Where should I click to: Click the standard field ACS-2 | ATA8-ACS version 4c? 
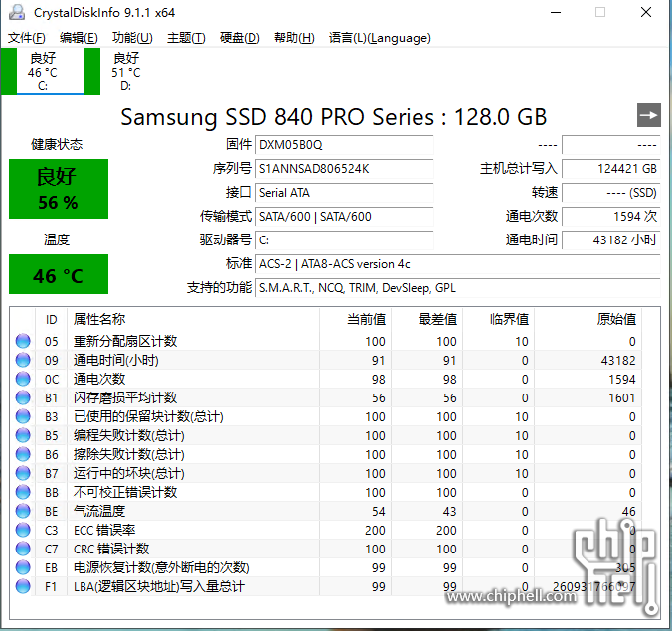457,264
